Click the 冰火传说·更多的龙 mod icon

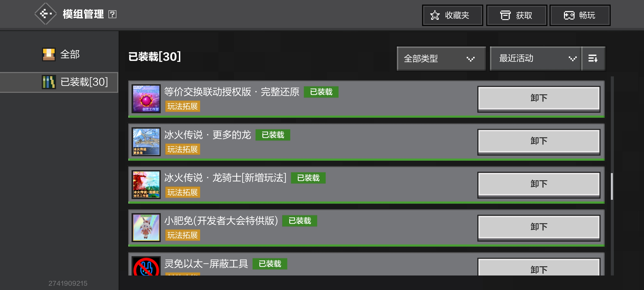click(x=146, y=142)
